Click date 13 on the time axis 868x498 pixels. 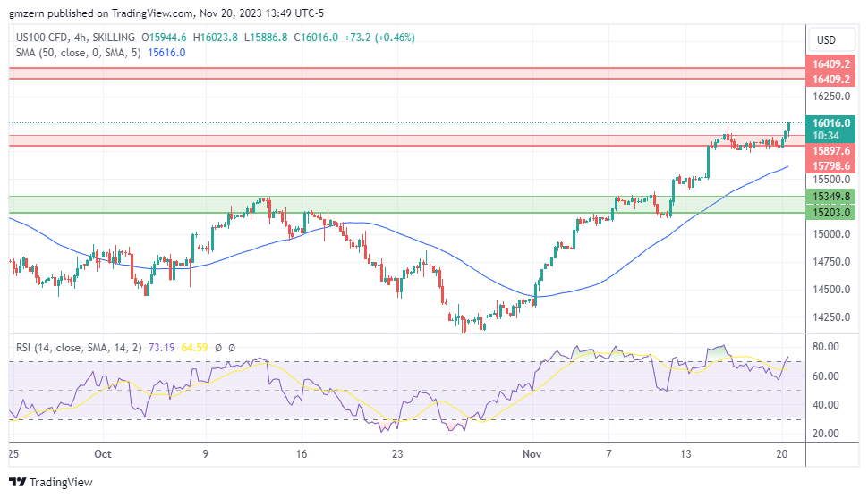pos(685,453)
